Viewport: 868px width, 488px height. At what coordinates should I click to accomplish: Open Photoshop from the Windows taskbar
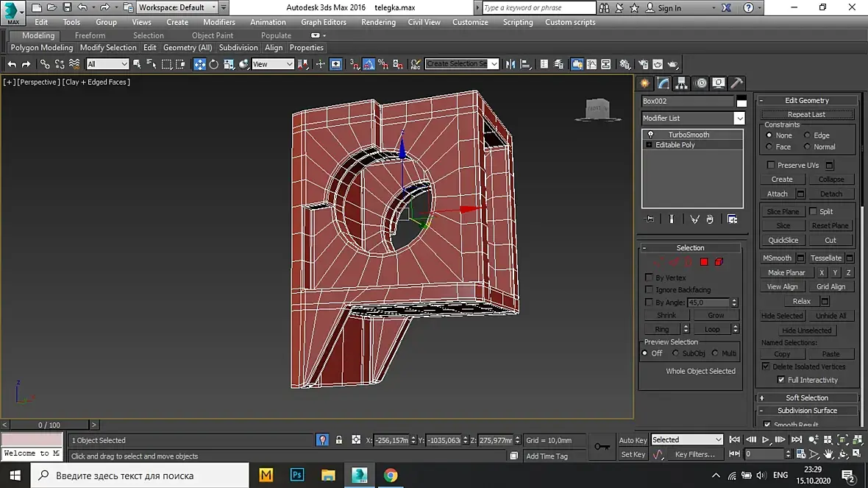tap(298, 475)
